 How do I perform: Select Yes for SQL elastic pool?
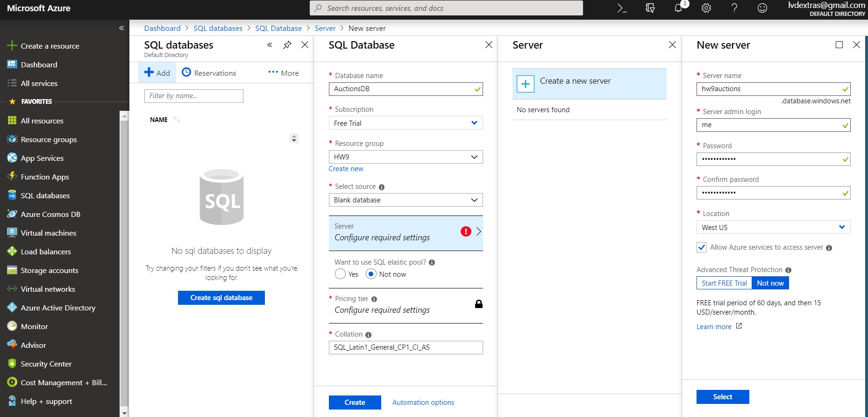click(x=340, y=274)
